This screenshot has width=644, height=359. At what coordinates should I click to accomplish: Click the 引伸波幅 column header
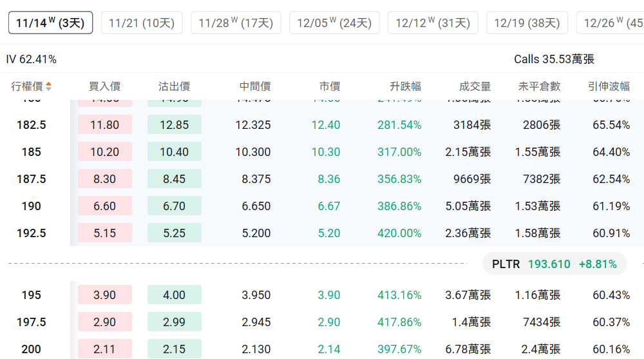coord(609,86)
